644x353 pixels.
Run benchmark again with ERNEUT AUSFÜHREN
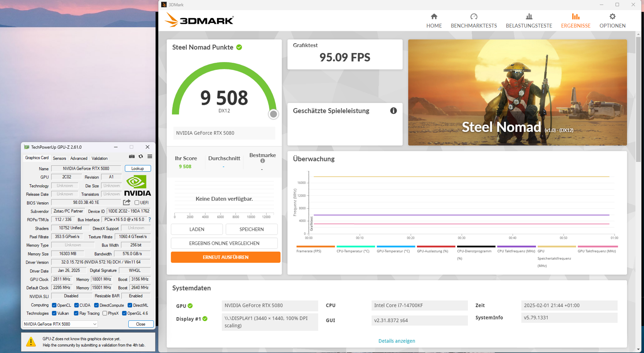[225, 257]
